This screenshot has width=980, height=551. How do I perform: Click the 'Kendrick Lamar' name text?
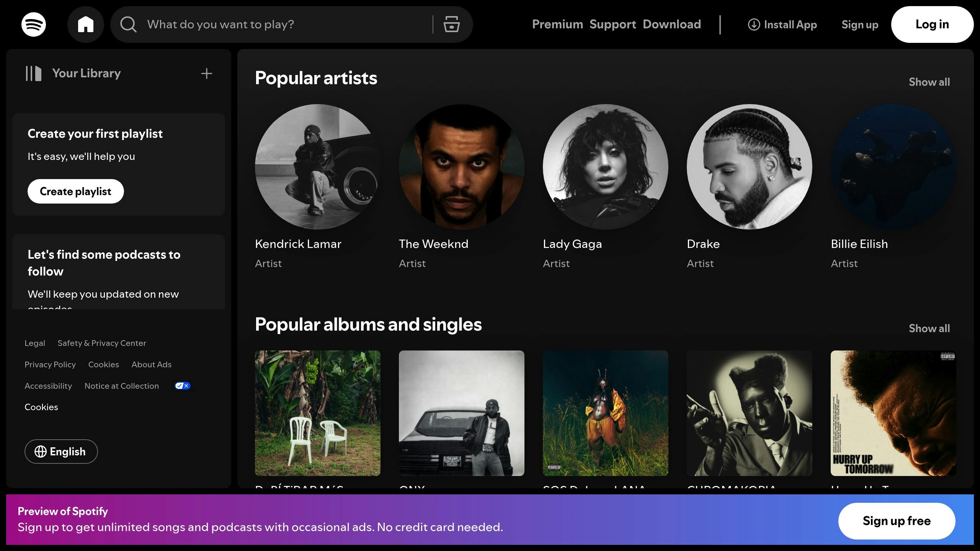click(298, 244)
